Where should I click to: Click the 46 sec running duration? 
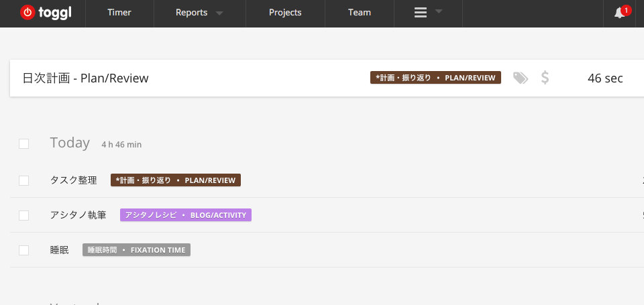pos(604,78)
